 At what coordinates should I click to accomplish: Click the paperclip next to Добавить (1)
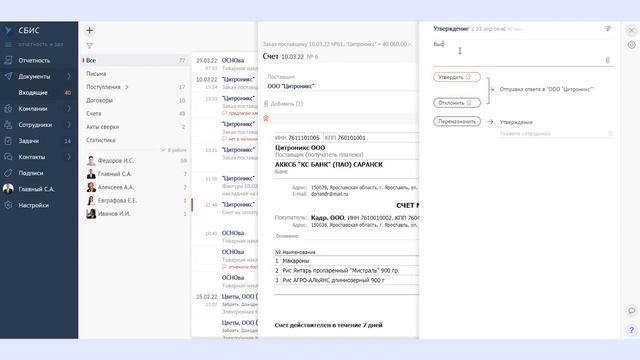point(266,104)
